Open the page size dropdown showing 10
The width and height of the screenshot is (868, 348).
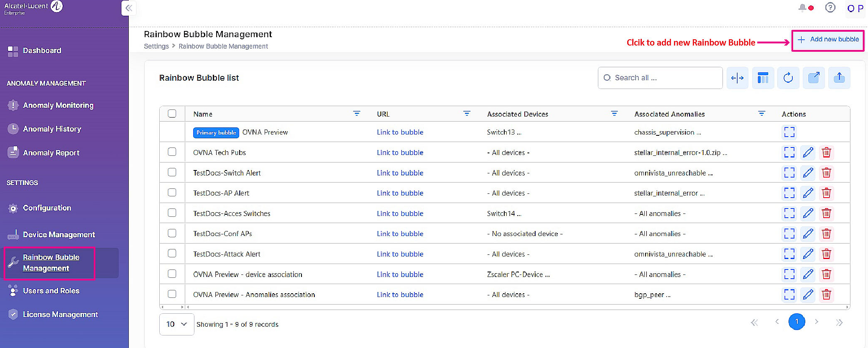click(176, 324)
